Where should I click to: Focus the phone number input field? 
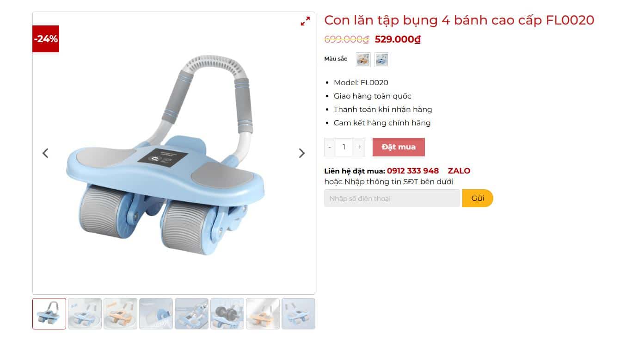(392, 198)
